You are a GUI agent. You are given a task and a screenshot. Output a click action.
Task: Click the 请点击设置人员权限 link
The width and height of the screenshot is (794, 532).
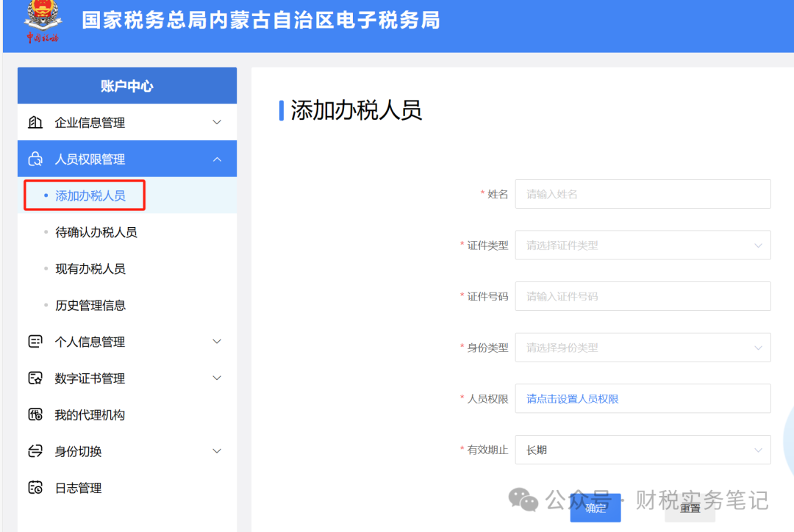[572, 399]
